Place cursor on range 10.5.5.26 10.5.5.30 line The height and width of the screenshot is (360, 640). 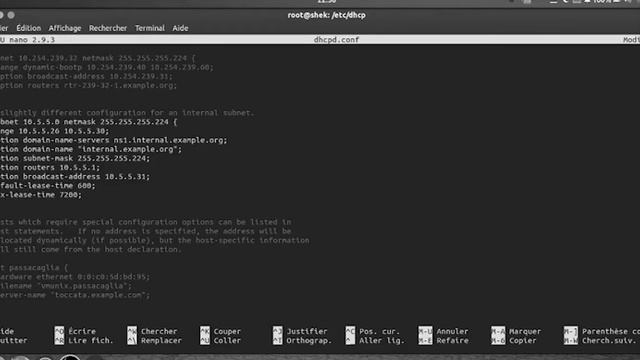(x=55, y=131)
